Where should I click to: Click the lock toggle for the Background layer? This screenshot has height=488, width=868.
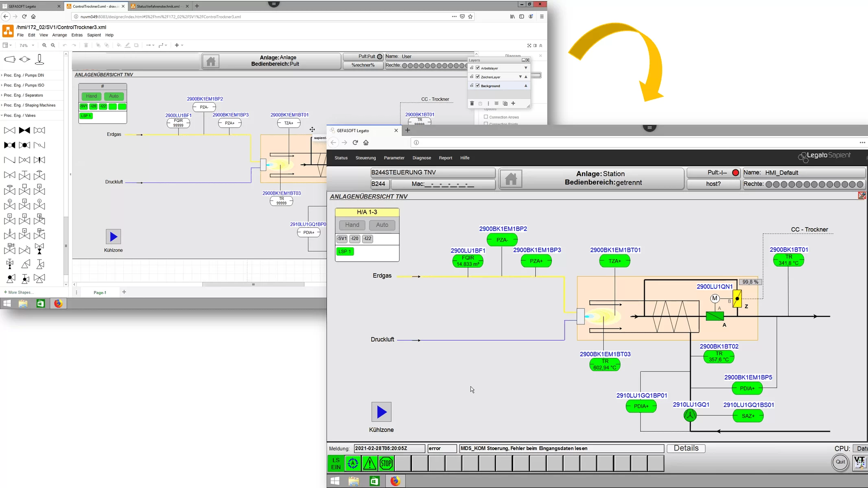(472, 85)
